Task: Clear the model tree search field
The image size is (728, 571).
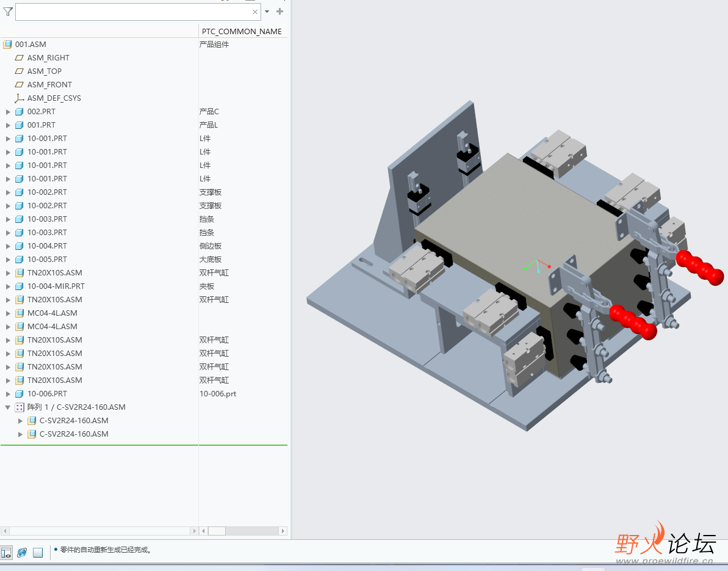Action: point(255,12)
